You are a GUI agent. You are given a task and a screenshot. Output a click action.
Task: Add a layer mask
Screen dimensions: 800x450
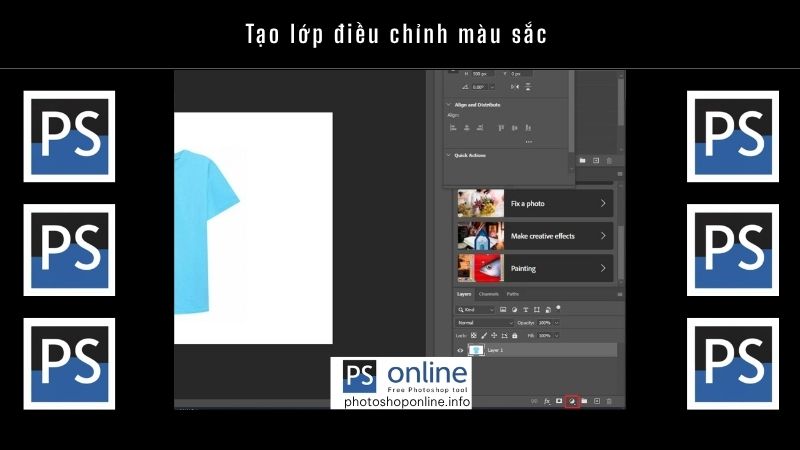tap(559, 402)
